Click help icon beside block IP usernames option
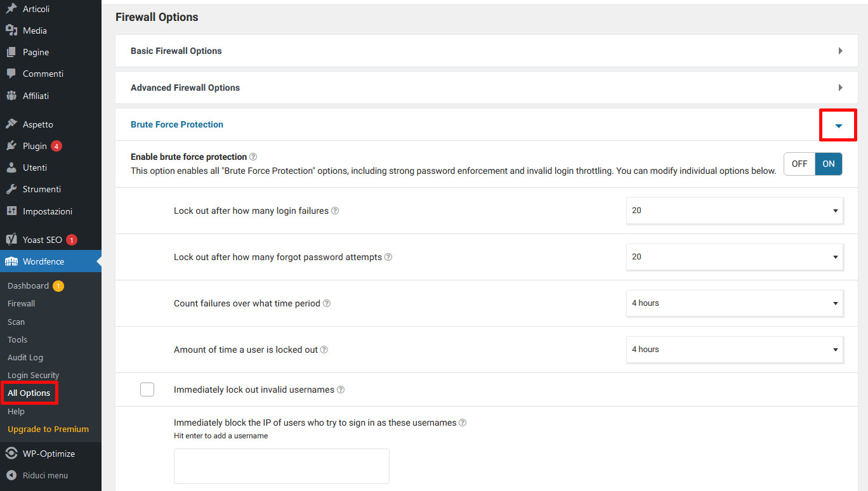Screen dimensions: 868x491 [463, 422]
